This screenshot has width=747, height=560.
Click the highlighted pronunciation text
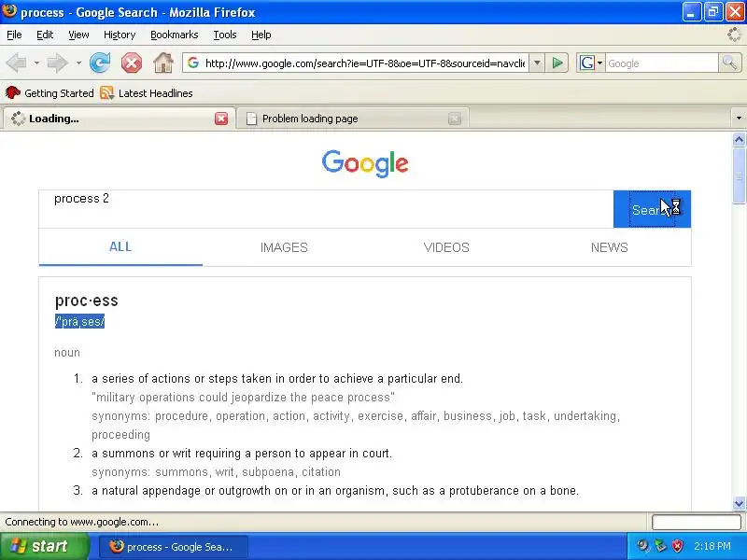pos(79,321)
